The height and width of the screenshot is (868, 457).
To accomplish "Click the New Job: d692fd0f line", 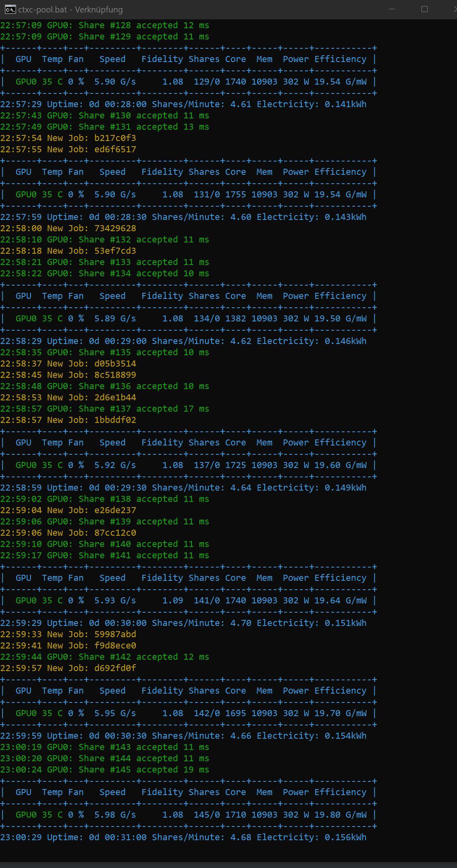I will click(68, 668).
